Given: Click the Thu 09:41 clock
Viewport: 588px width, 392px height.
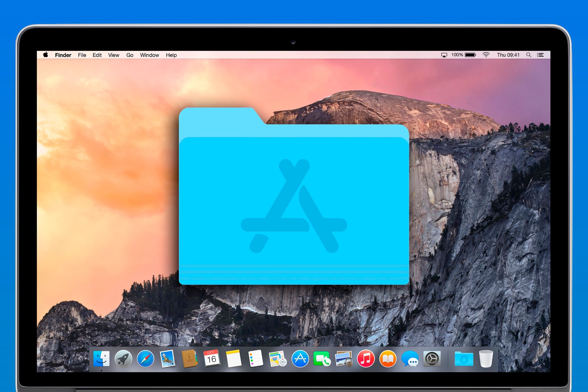Looking at the screenshot, I should [509, 55].
